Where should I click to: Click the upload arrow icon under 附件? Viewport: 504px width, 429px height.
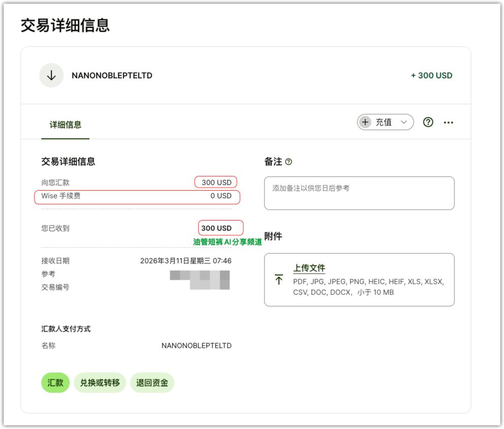tap(279, 280)
